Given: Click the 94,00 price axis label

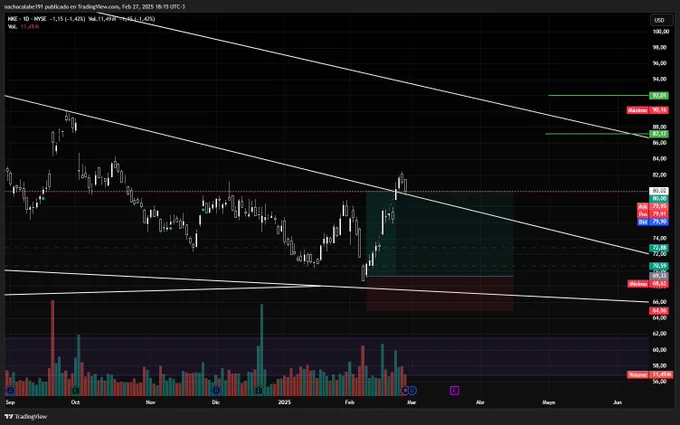Looking at the screenshot, I should [660, 79].
